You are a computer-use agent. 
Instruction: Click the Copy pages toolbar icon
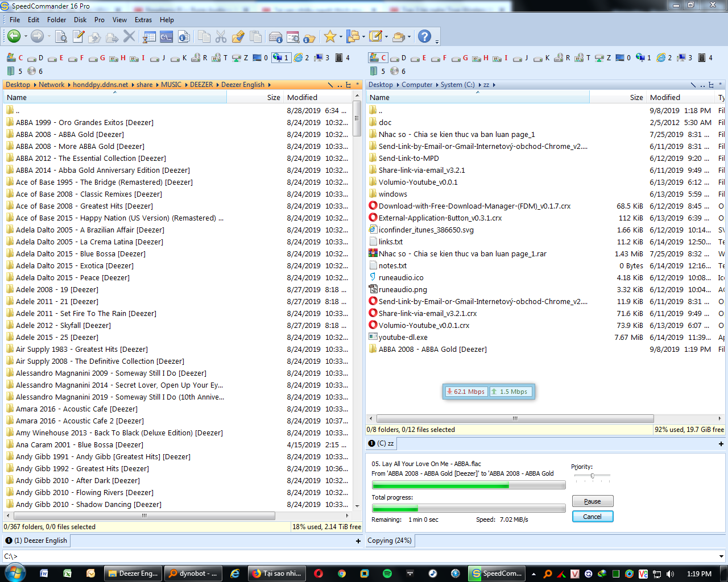click(204, 36)
